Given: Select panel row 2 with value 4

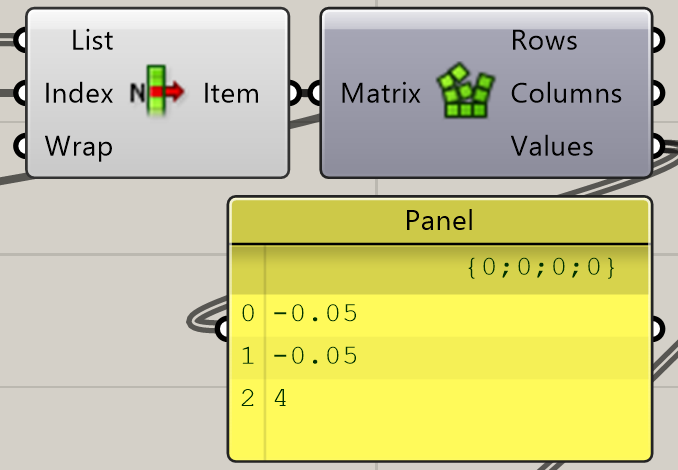Looking at the screenshot, I should click(439, 398).
